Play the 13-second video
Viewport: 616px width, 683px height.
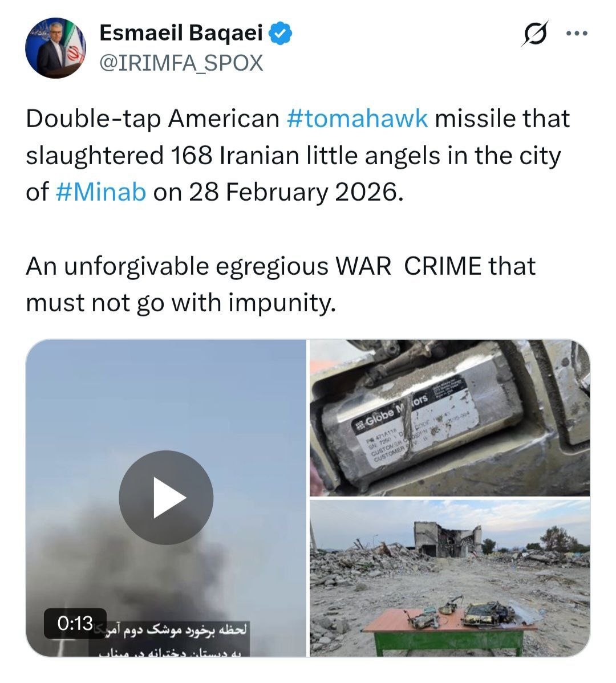coord(166,498)
